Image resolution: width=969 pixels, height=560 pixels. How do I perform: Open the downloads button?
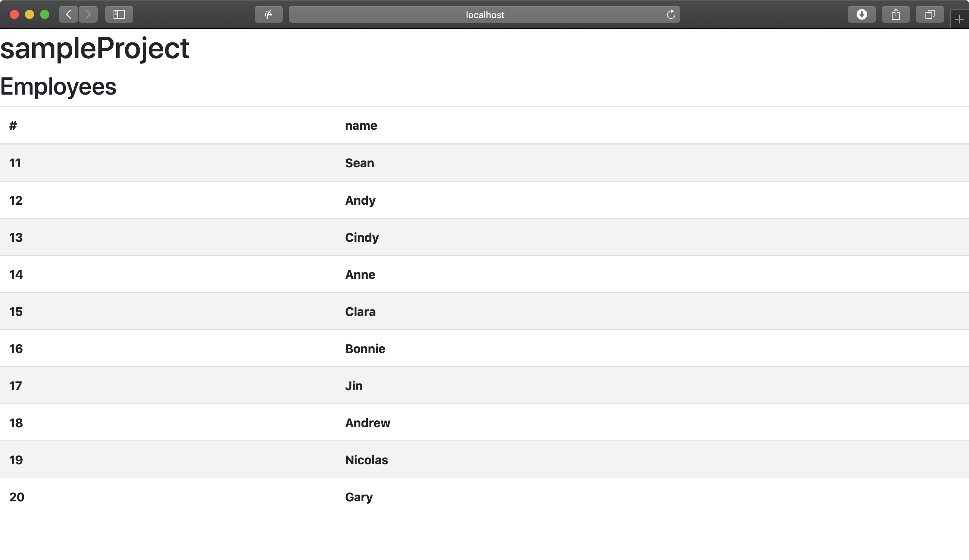pos(862,15)
